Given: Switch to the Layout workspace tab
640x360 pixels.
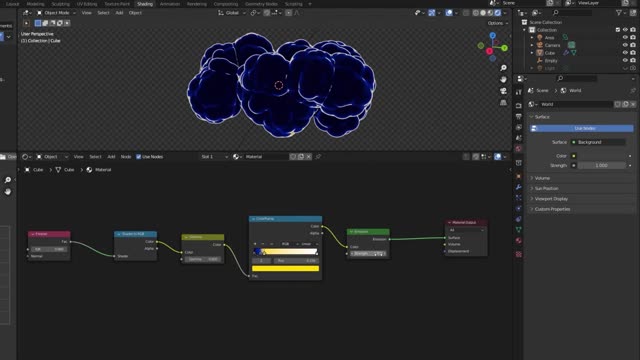Looking at the screenshot, I should pos(12,4).
